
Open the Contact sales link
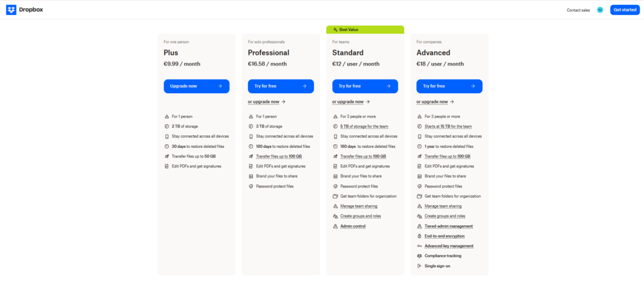click(578, 10)
